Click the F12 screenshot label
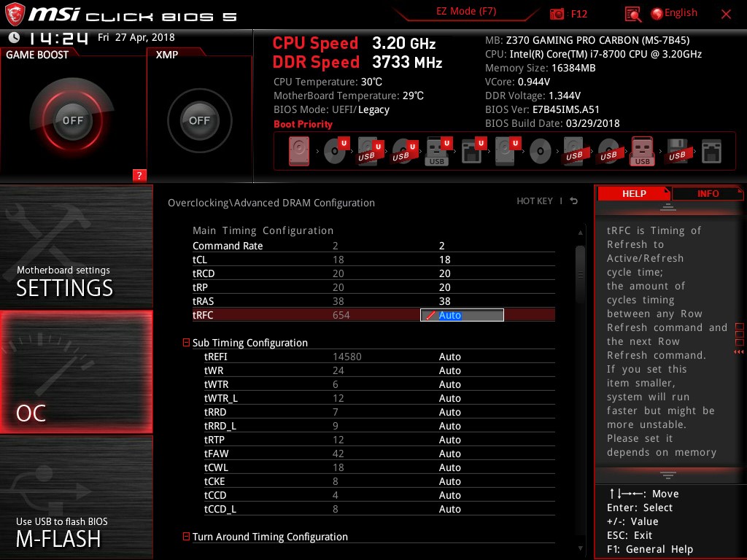747x560 pixels. (578, 14)
